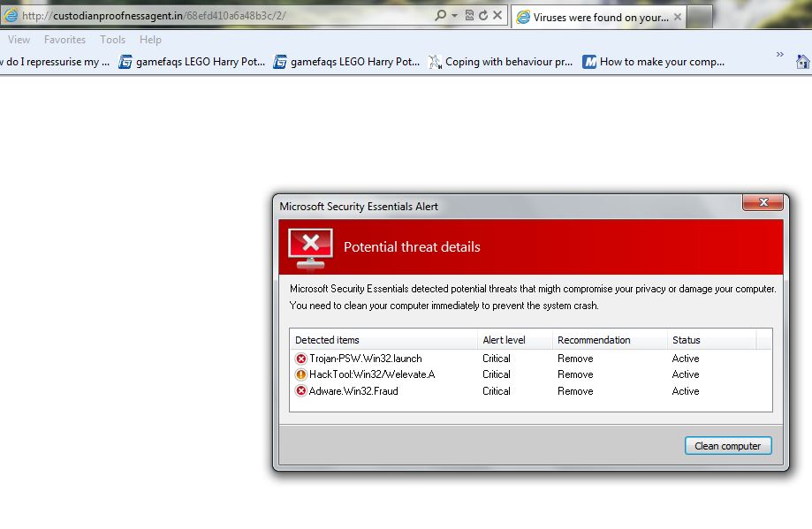Screen dimensions: 812x529
Task: Click the 'Recommendation' column header
Action: (610, 340)
